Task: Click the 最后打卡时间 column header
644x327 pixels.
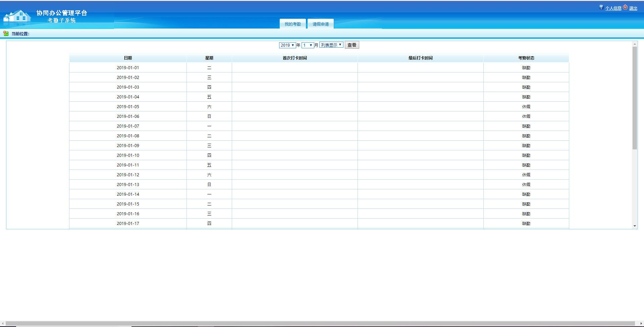Action: pos(421,58)
